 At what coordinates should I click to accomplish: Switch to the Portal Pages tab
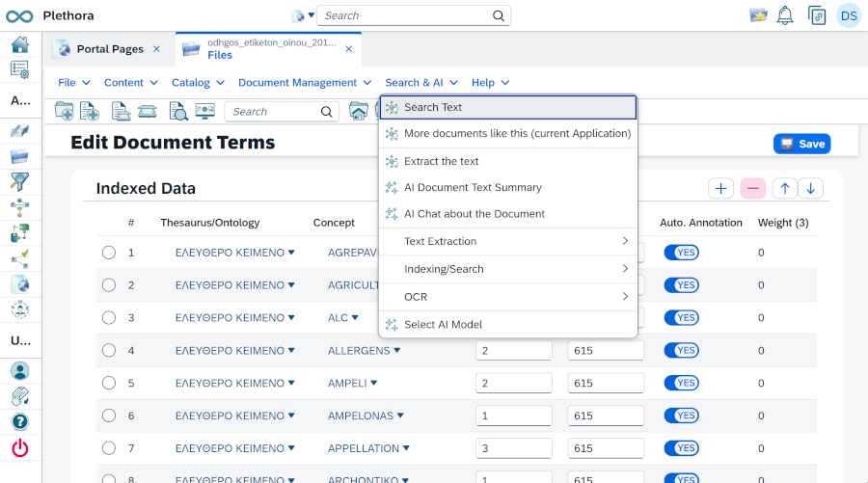[x=110, y=49]
